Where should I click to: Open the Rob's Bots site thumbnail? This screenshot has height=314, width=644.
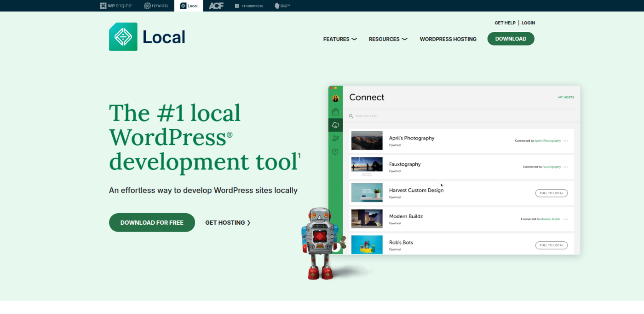(x=367, y=244)
